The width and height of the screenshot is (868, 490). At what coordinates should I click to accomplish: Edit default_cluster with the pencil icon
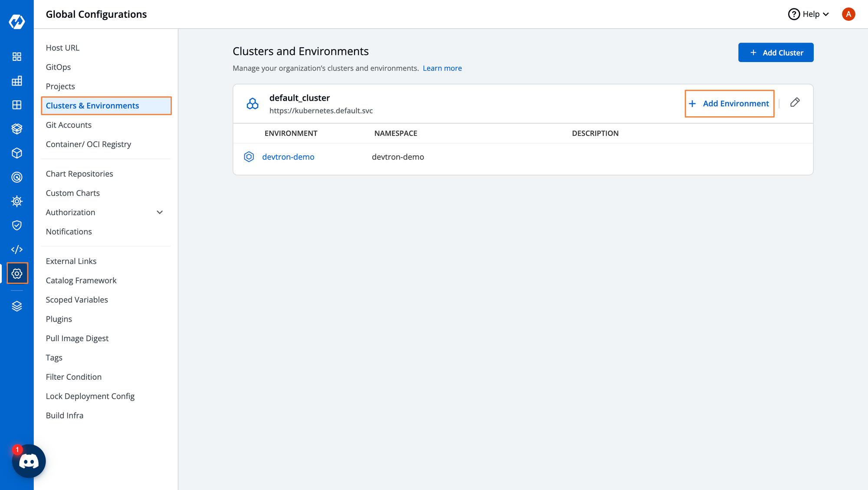tap(795, 102)
